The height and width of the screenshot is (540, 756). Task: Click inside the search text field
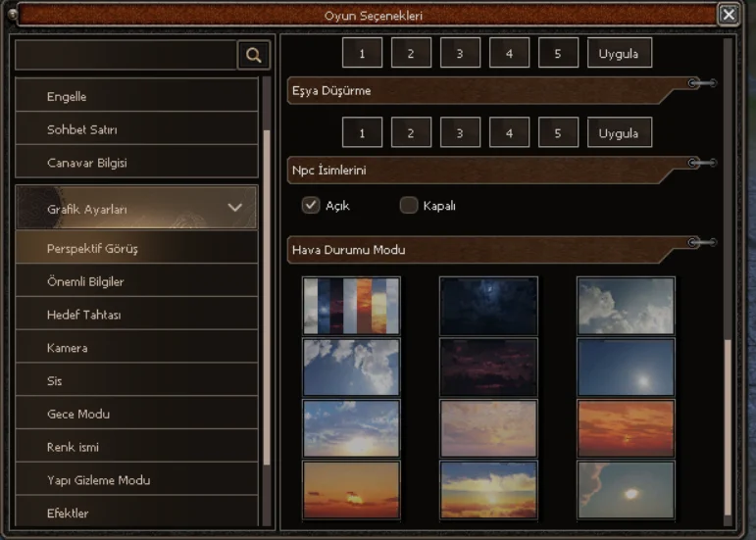126,56
